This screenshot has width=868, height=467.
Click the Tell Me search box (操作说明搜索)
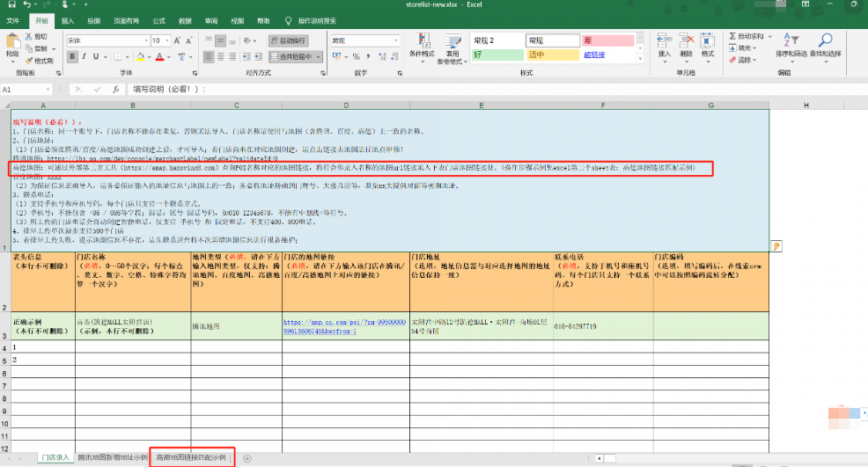[311, 21]
